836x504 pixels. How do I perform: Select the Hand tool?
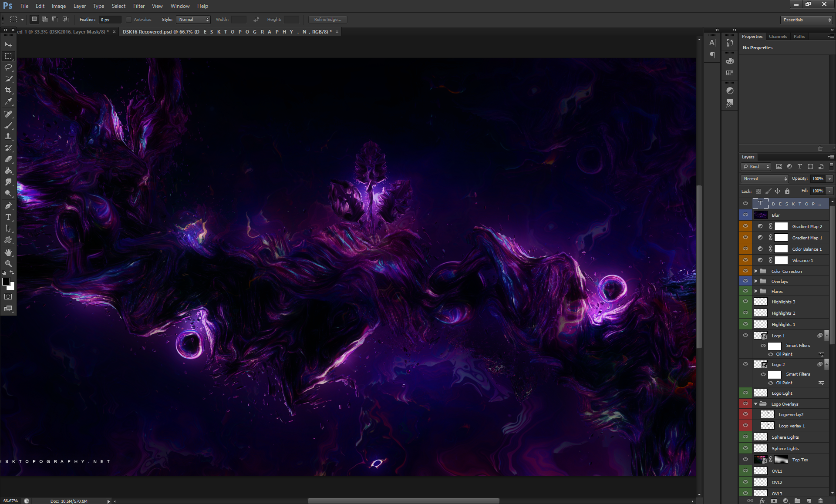(8, 252)
